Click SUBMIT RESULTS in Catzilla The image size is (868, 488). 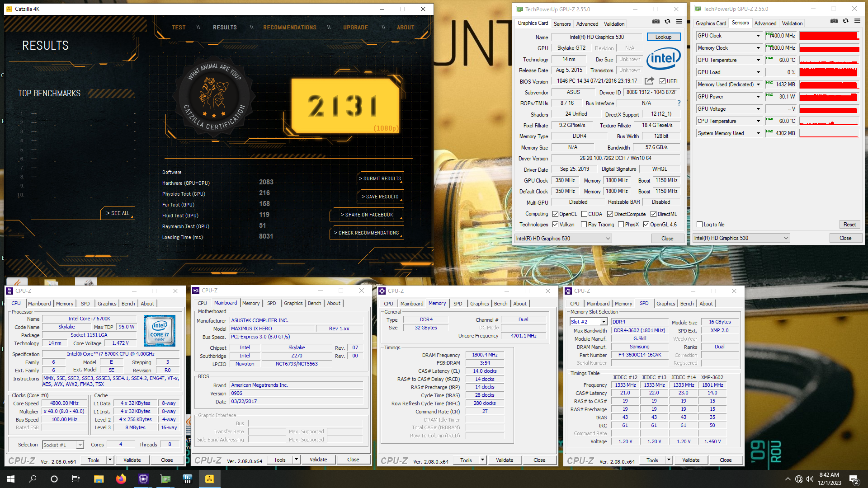pos(380,178)
